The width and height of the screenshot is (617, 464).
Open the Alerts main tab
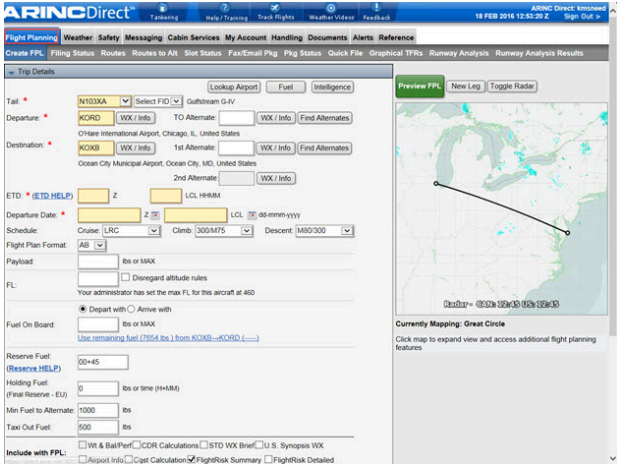pyautogui.click(x=362, y=37)
